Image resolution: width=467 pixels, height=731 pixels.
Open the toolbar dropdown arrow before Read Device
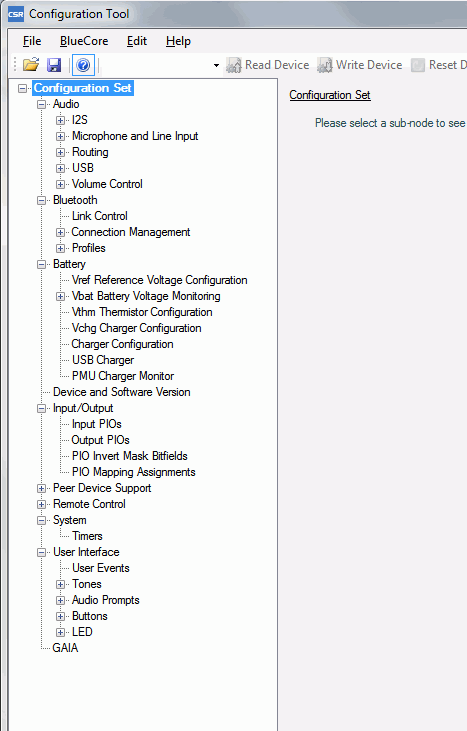coord(216,65)
